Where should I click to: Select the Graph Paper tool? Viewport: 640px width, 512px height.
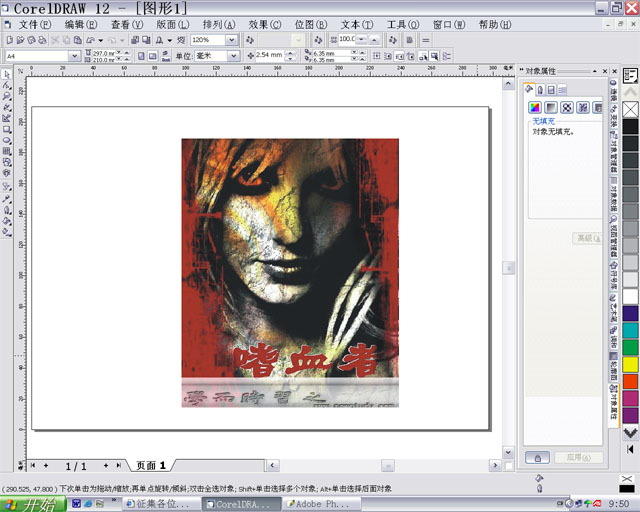click(7, 151)
